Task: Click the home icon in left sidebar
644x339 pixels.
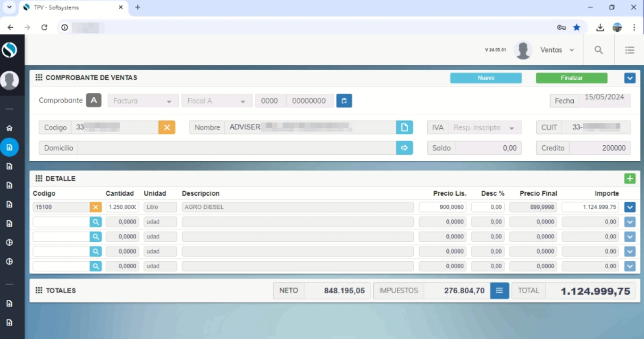Action: point(9,128)
